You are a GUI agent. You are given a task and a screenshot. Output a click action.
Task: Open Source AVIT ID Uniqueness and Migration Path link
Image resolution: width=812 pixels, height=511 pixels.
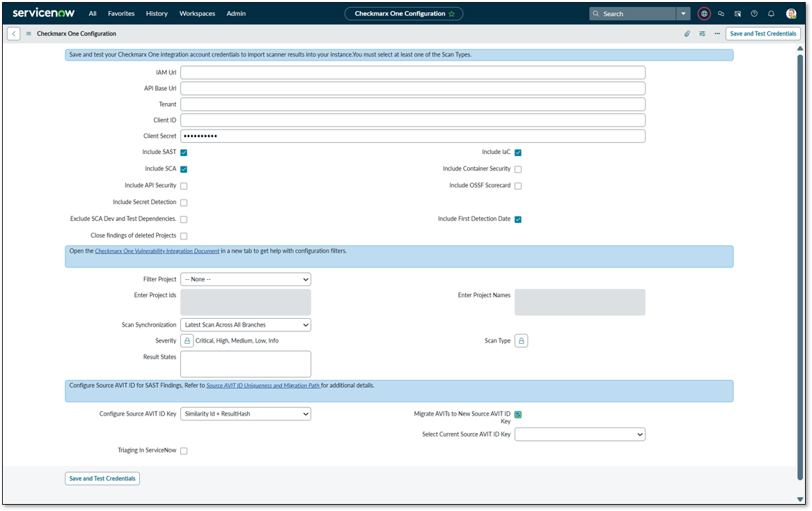point(263,386)
